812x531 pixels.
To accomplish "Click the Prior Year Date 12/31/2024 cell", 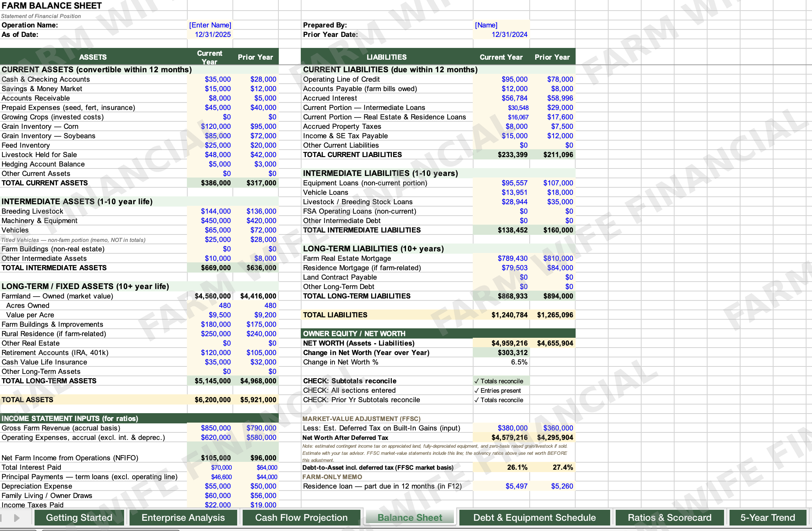I will pyautogui.click(x=501, y=35).
